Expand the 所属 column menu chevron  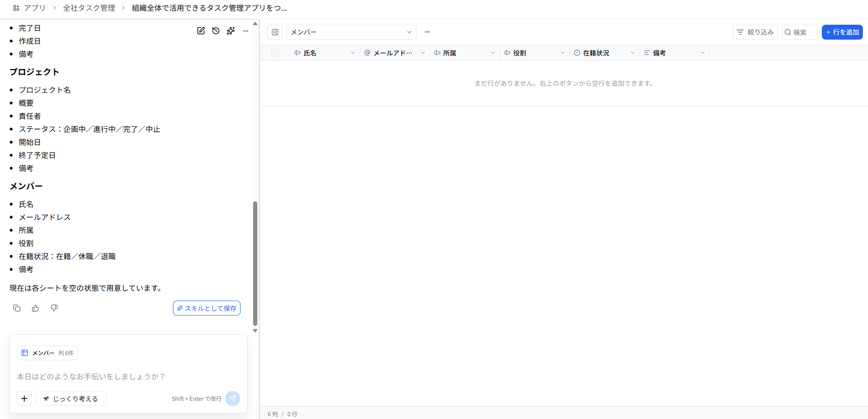[493, 53]
